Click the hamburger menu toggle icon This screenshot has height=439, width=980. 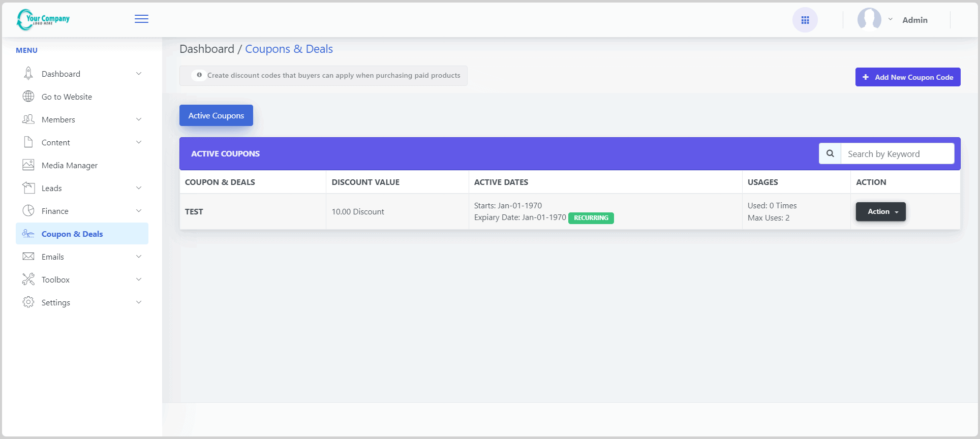[x=141, y=19]
